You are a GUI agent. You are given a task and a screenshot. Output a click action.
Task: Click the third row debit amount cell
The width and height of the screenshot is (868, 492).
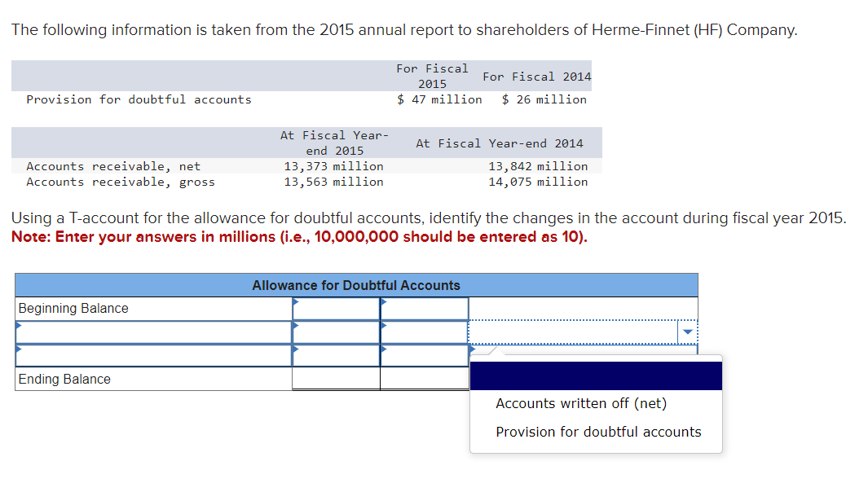pos(336,355)
